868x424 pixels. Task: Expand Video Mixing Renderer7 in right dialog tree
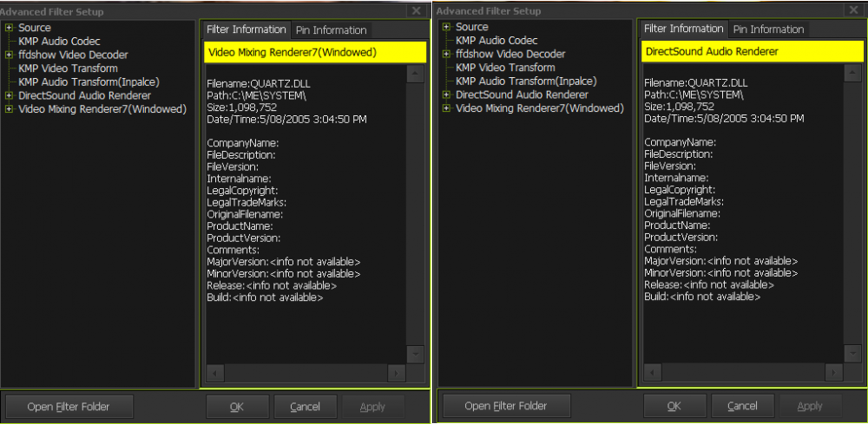click(446, 108)
